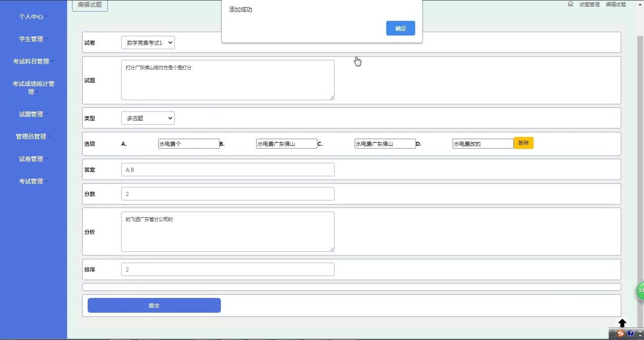Screen dimensions: 644x340
Task: Click the green circular floating badge
Action: coord(640,291)
